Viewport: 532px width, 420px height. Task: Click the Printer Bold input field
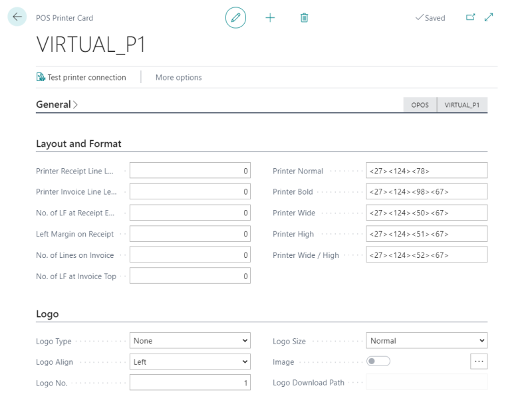pos(426,192)
